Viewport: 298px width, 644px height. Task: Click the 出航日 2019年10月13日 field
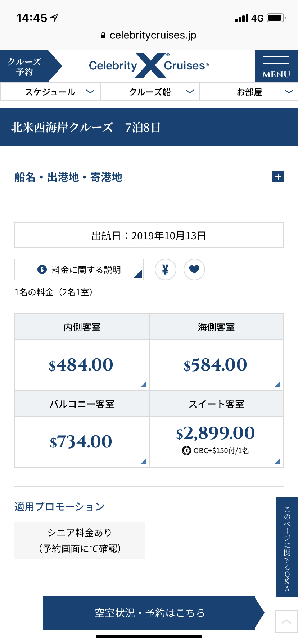[x=149, y=235]
